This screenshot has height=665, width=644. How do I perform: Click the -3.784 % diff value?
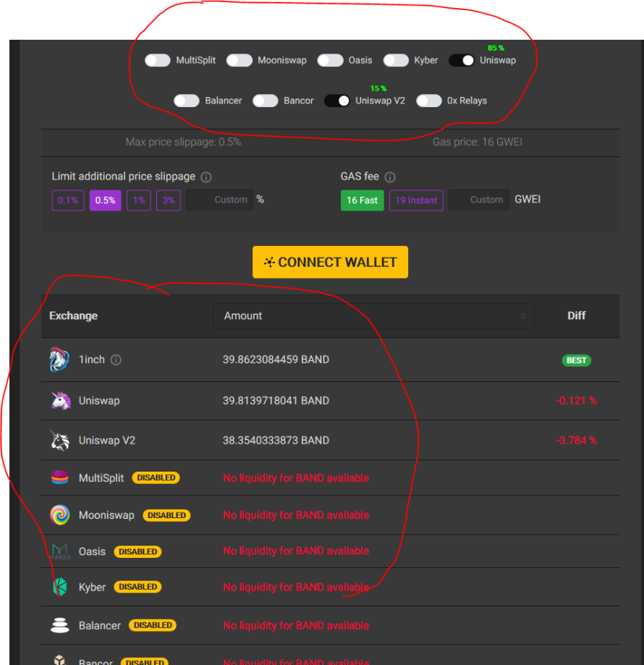click(x=577, y=440)
